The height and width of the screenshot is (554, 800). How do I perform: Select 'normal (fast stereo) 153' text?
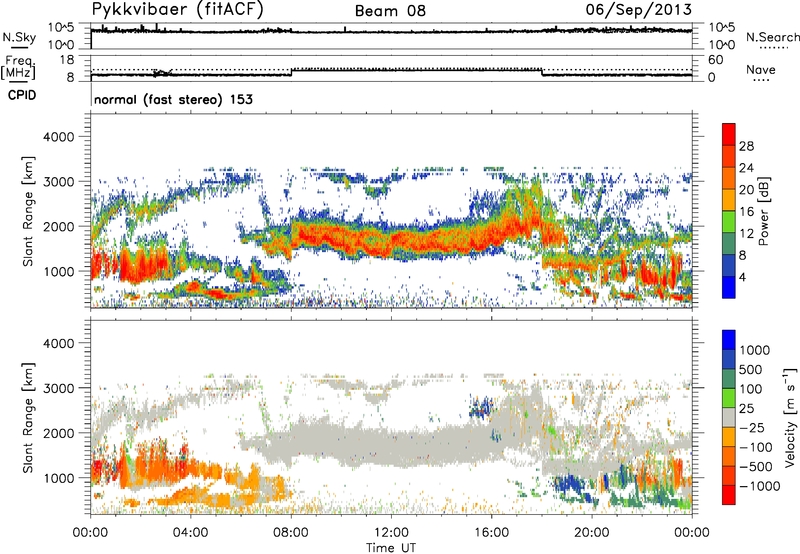173,99
